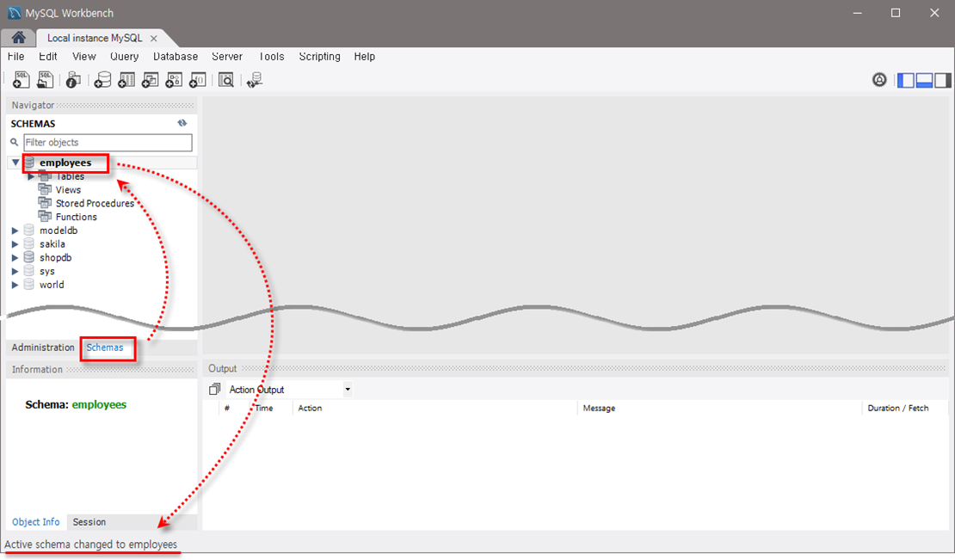Open the View menu
Screen dimensions: 955x560
(x=84, y=57)
